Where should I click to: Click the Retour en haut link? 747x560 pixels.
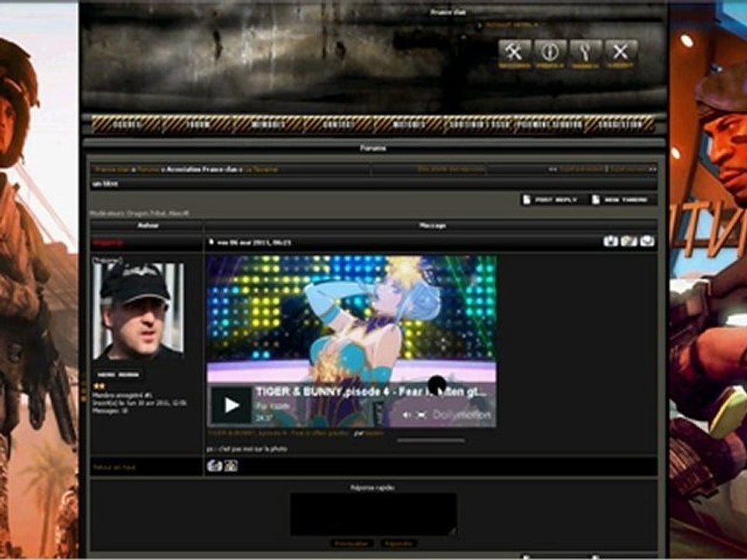114,467
